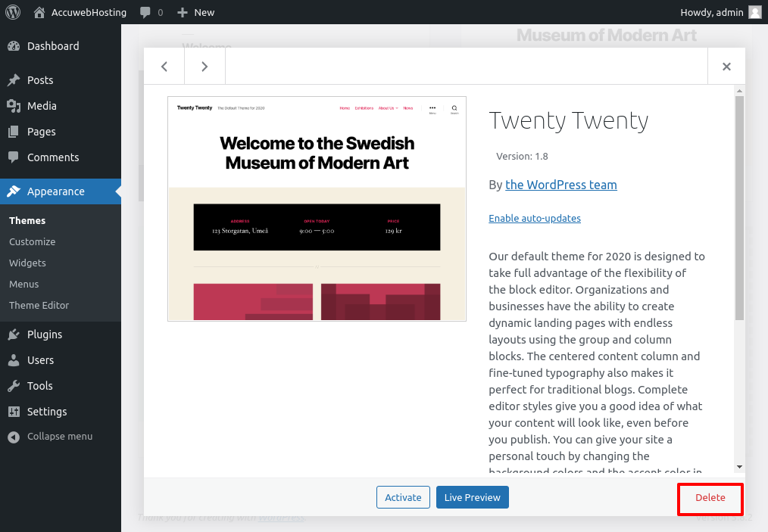Screen dimensions: 768x532
Task: Select the Users menu item
Action: [41, 360]
